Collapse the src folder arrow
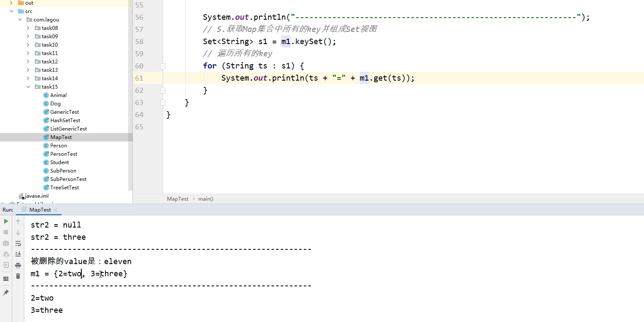Screen dimensions: 644x322 click(12, 11)
